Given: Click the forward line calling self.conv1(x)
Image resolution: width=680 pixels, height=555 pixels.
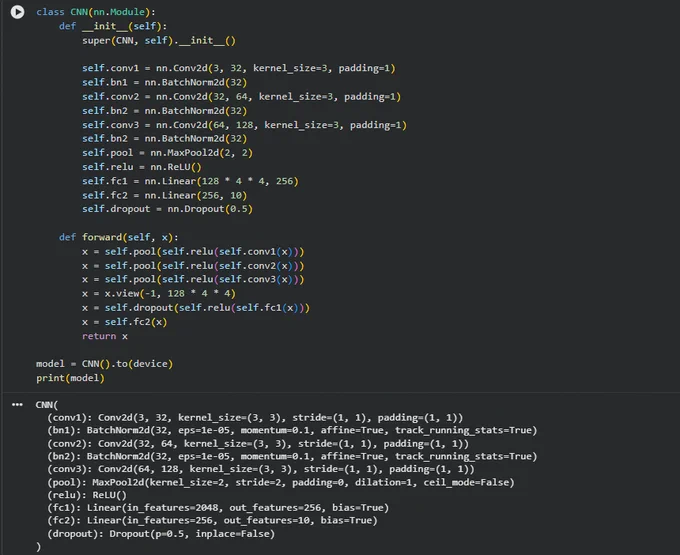Looking at the screenshot, I should click(x=193, y=252).
